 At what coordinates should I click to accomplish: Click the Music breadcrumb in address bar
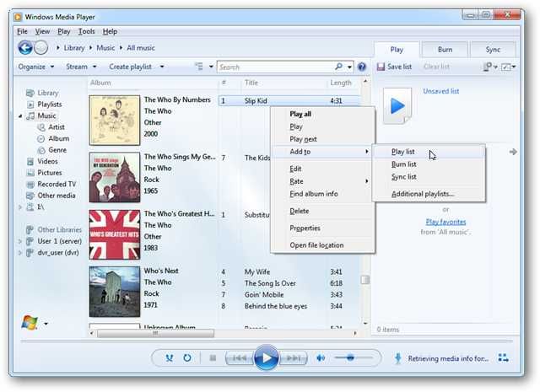(105, 48)
